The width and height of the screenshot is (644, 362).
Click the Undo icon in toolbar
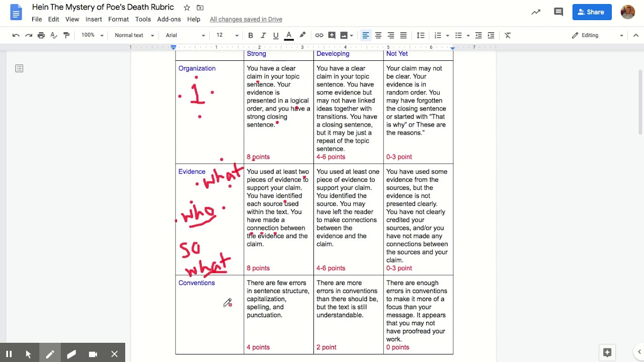coord(16,35)
